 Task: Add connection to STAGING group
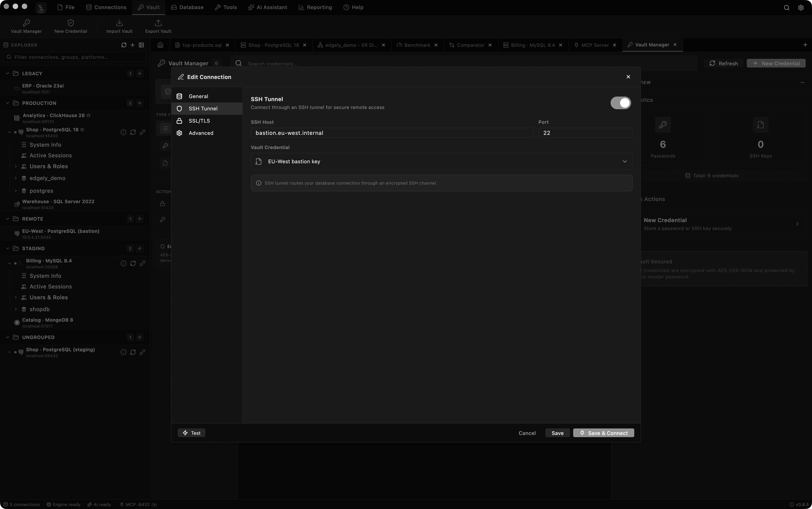pyautogui.click(x=140, y=248)
